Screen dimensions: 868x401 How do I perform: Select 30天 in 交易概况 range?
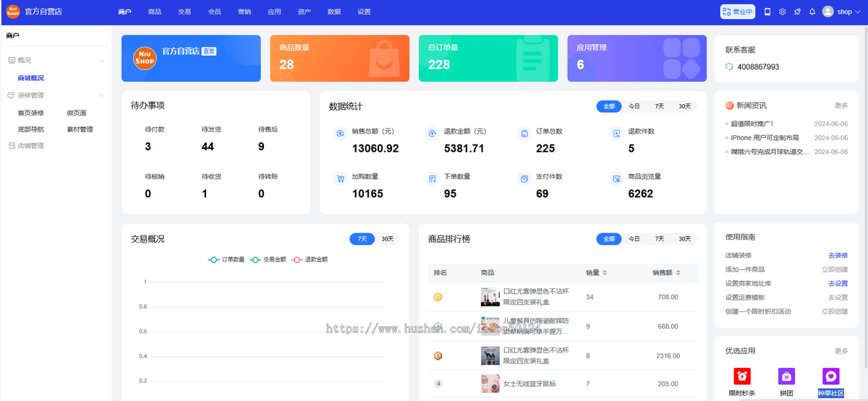point(388,238)
